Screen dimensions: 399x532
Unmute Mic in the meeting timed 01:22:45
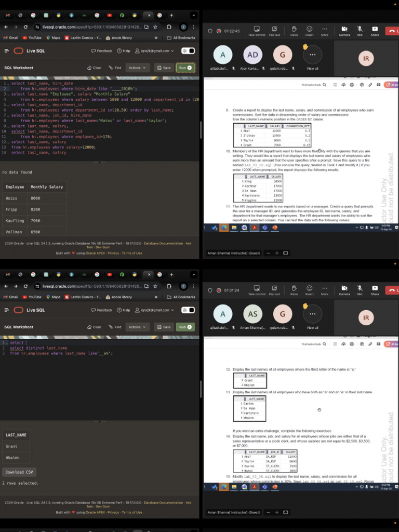(x=360, y=31)
